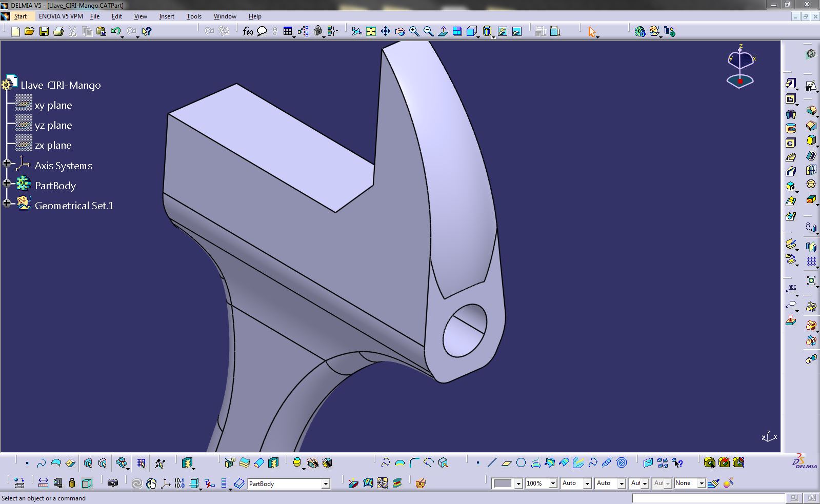
Task: Save the part with the floppy icon
Action: pyautogui.click(x=44, y=32)
